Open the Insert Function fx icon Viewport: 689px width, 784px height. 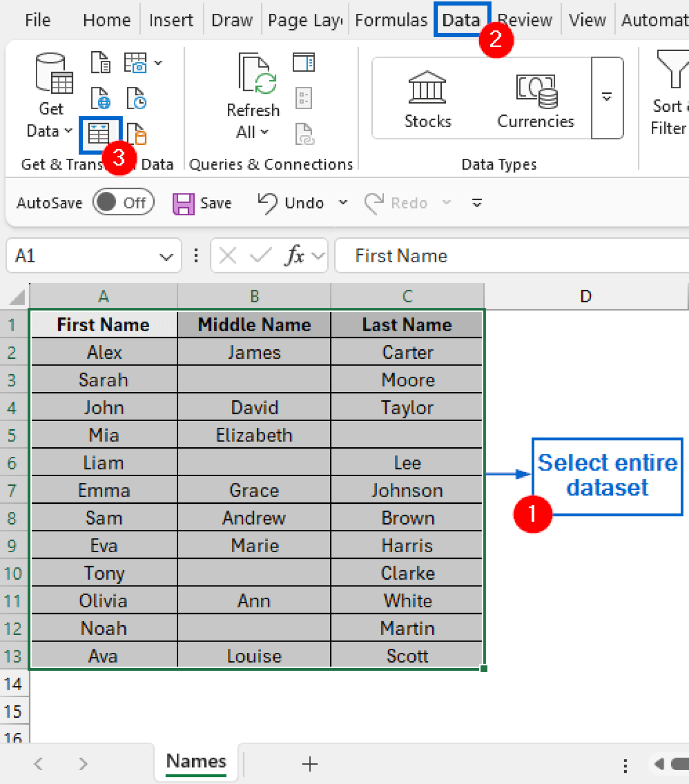pos(295,255)
